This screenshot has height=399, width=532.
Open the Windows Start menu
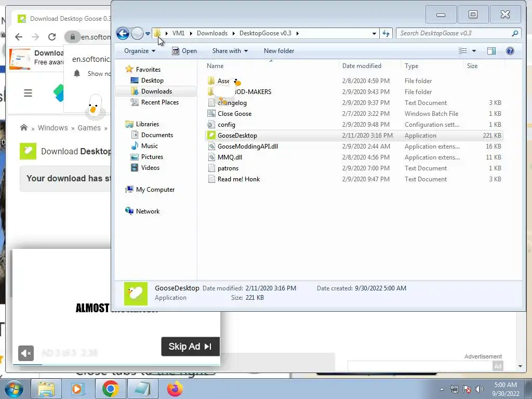(x=14, y=389)
